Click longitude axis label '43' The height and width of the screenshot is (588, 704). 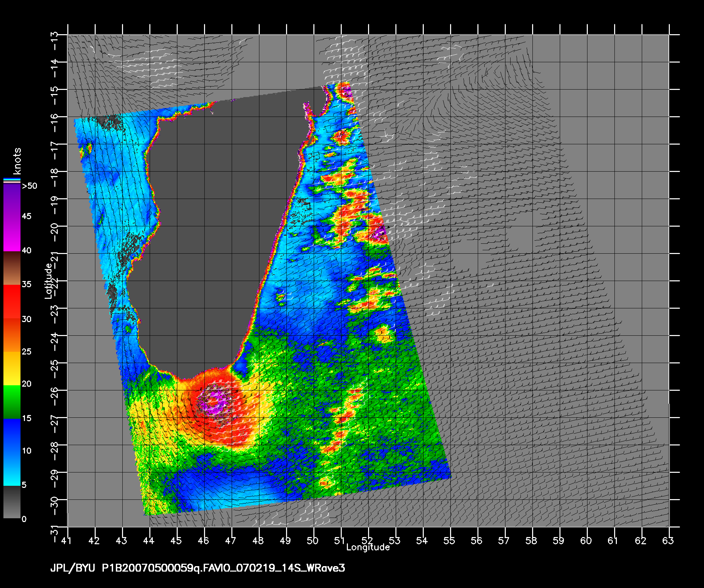[x=121, y=540]
